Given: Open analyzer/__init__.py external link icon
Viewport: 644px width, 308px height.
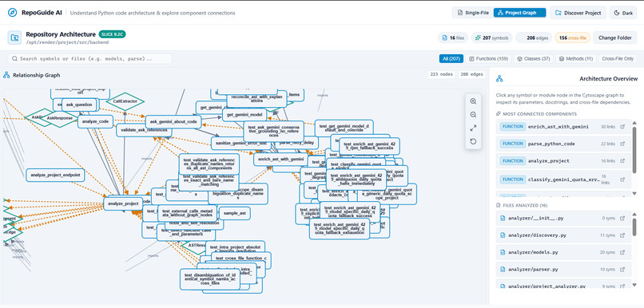Looking at the screenshot, I should [622, 218].
